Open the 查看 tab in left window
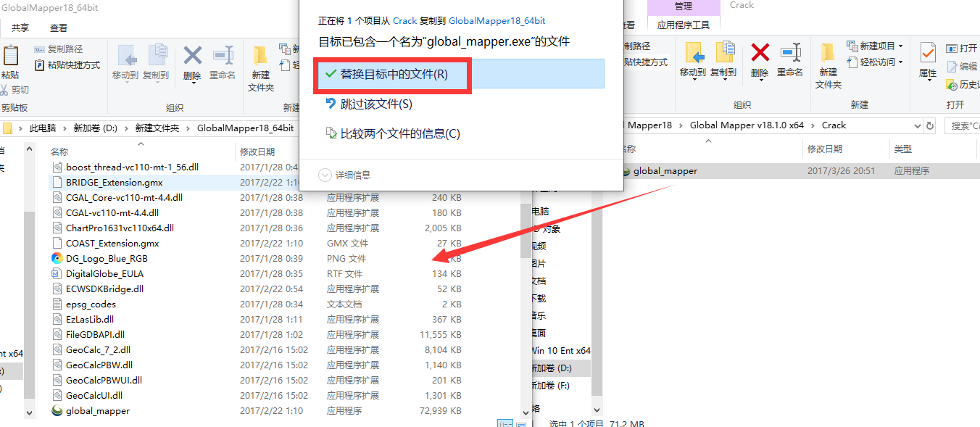The width and height of the screenshot is (980, 427). tap(59, 28)
